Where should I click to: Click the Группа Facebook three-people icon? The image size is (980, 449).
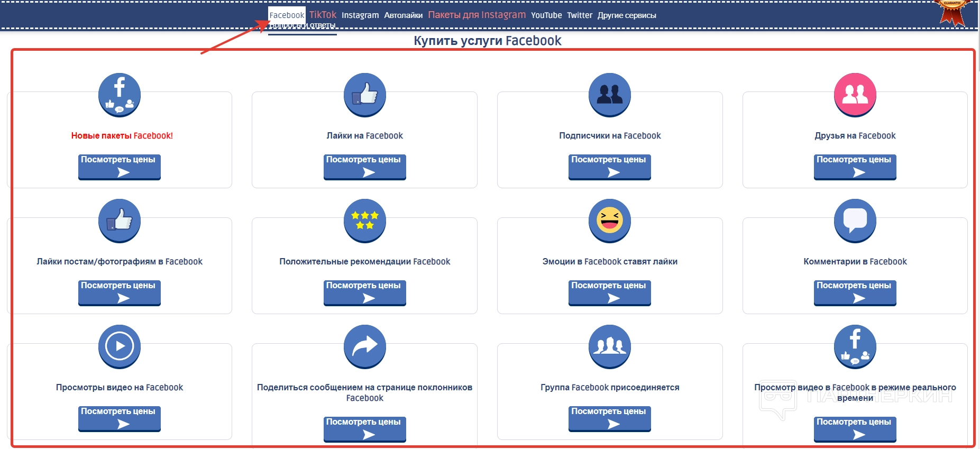(x=610, y=346)
